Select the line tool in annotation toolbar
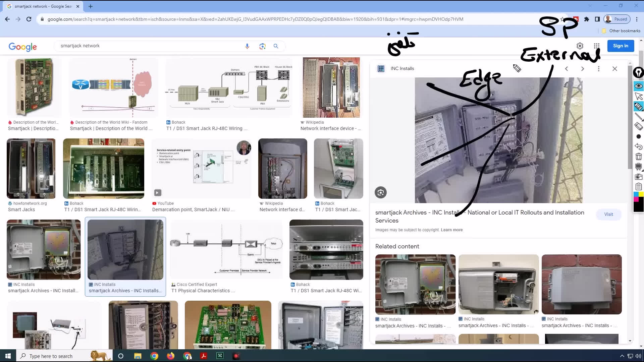Screen dimensions: 644x362 click(638, 117)
